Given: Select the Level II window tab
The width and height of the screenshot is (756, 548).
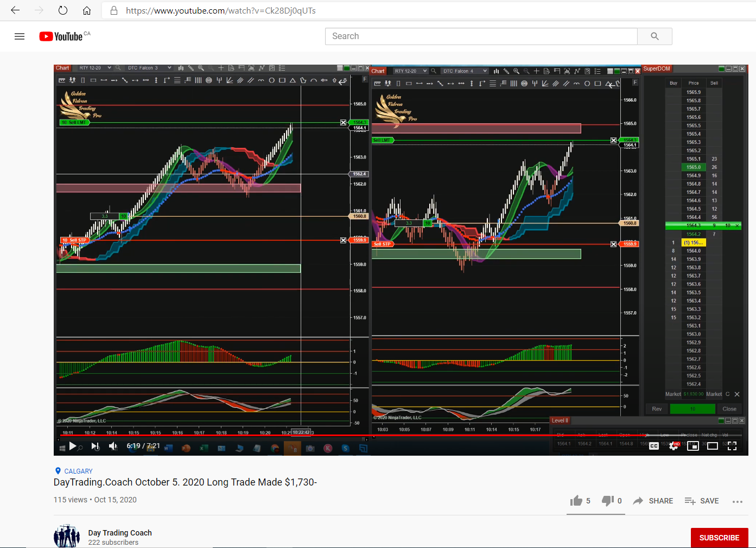Looking at the screenshot, I should pyautogui.click(x=560, y=420).
